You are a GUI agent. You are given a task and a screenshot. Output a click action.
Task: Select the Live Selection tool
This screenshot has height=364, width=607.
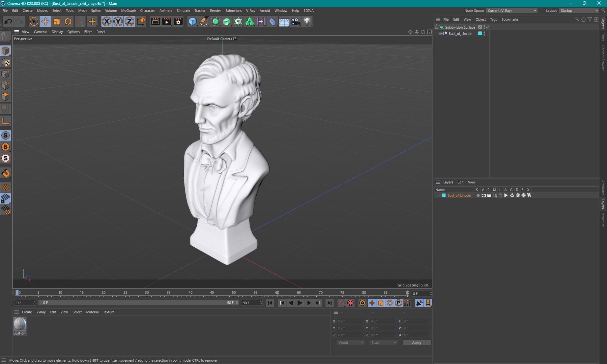point(34,22)
